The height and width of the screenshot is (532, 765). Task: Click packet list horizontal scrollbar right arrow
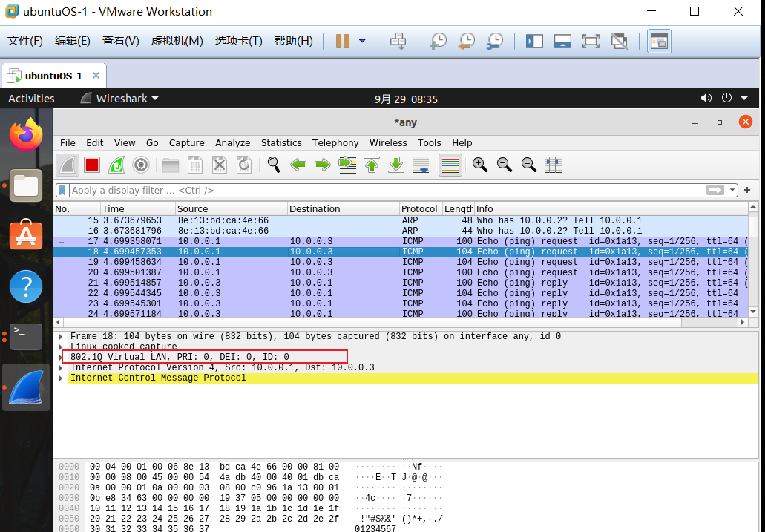pyautogui.click(x=743, y=322)
